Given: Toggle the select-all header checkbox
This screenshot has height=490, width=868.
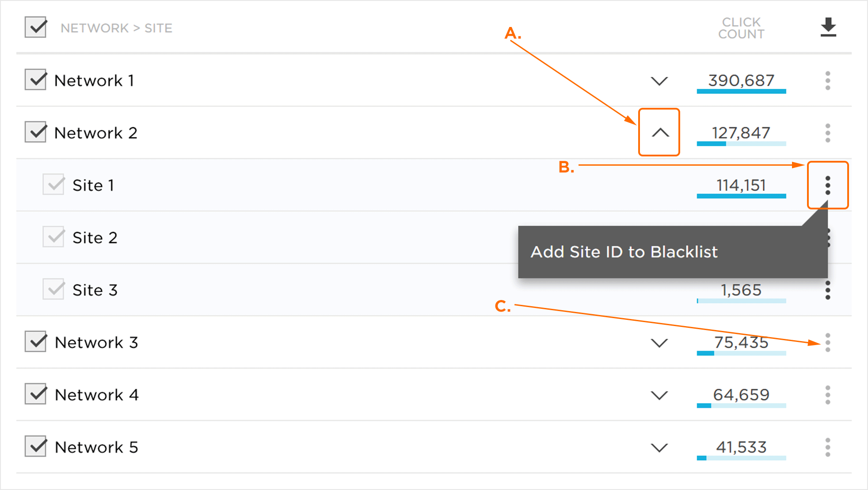Looking at the screenshot, I should [36, 27].
